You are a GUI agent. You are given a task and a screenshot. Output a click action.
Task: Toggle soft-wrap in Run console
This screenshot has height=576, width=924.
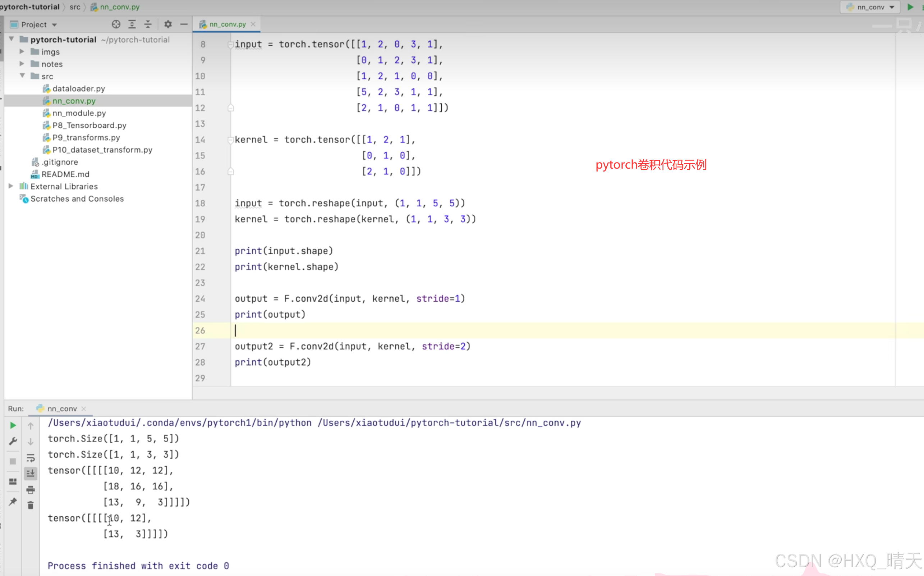click(x=31, y=457)
